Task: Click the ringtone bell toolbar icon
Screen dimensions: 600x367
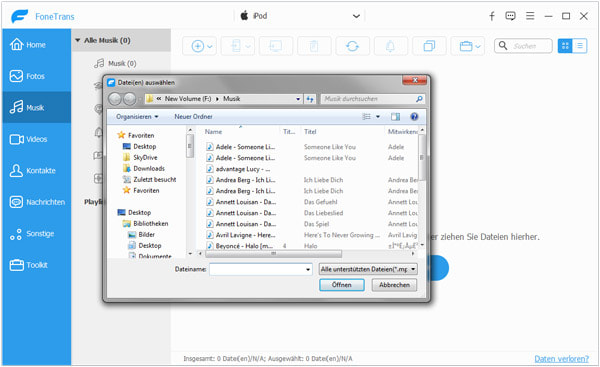Action: coord(390,46)
